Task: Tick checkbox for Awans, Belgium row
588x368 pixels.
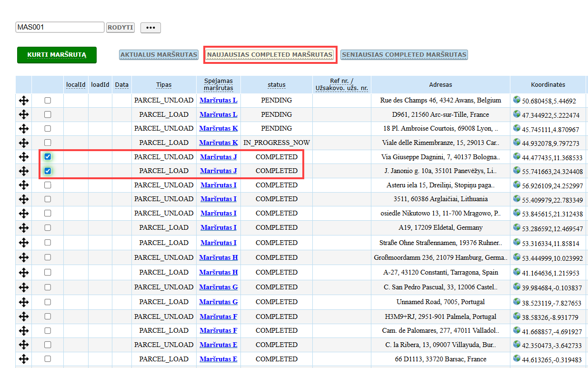Action: pyautogui.click(x=48, y=101)
